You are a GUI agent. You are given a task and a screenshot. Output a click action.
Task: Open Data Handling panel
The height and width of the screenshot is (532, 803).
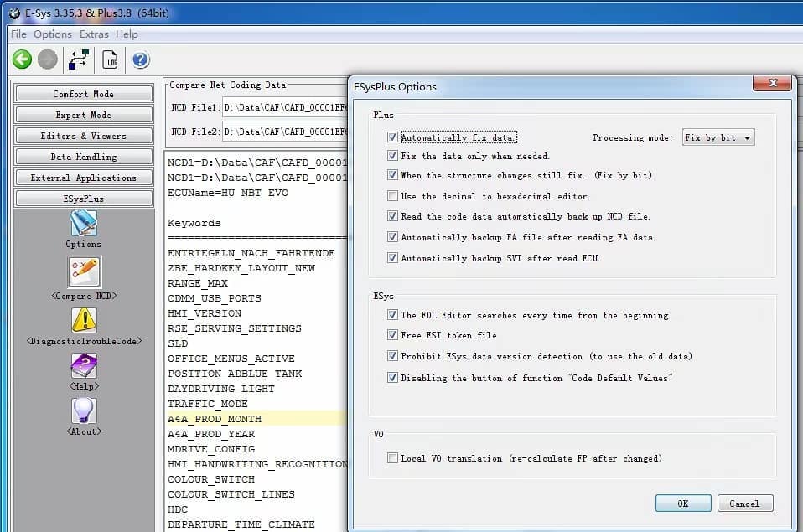84,157
